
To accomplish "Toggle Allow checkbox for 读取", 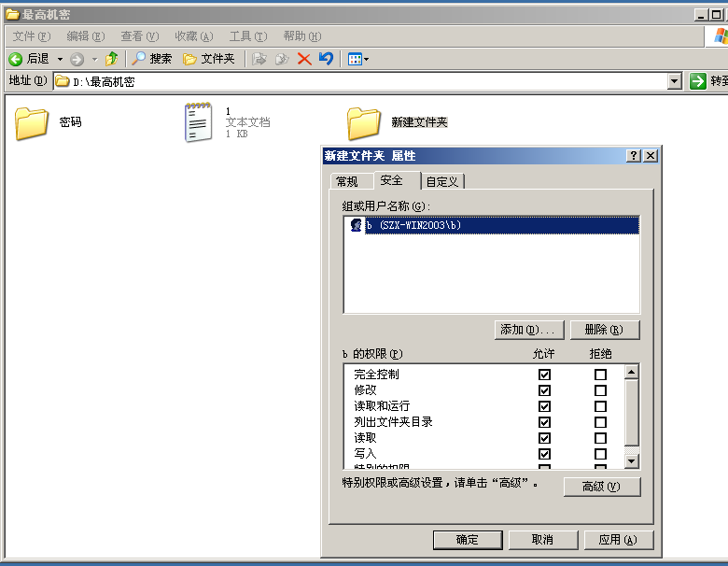I will point(545,438).
